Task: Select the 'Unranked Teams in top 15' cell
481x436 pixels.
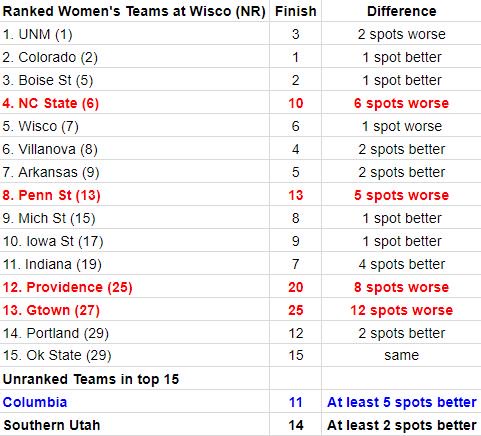Action: [134, 379]
